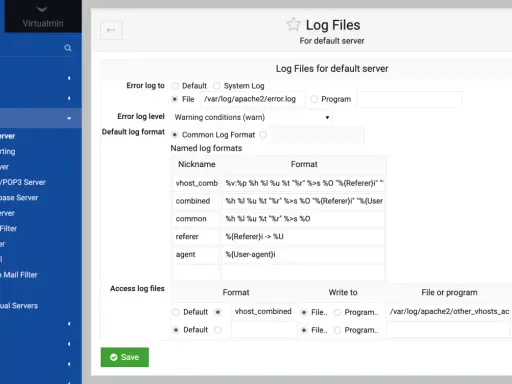512x384 pixels.
Task: Click the search magnifier icon in sidebar
Action: click(68, 48)
